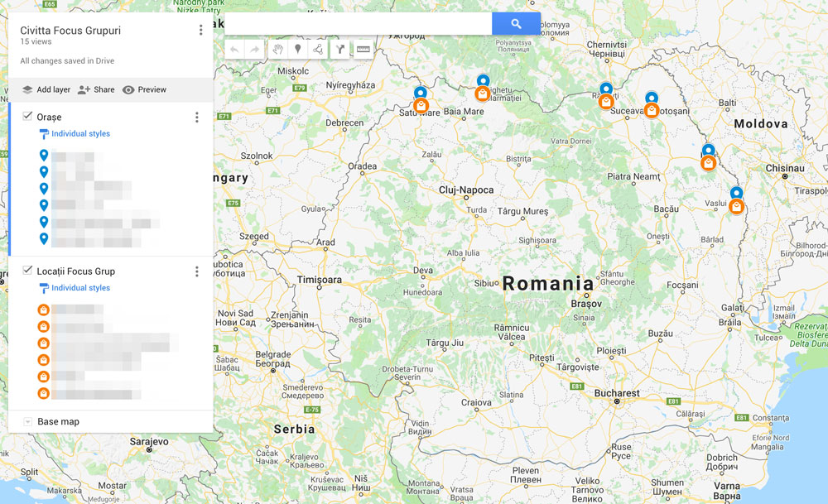Click the Galați label on the map
Image resolution: width=828 pixels, height=504 pixels.
pyautogui.click(x=733, y=308)
